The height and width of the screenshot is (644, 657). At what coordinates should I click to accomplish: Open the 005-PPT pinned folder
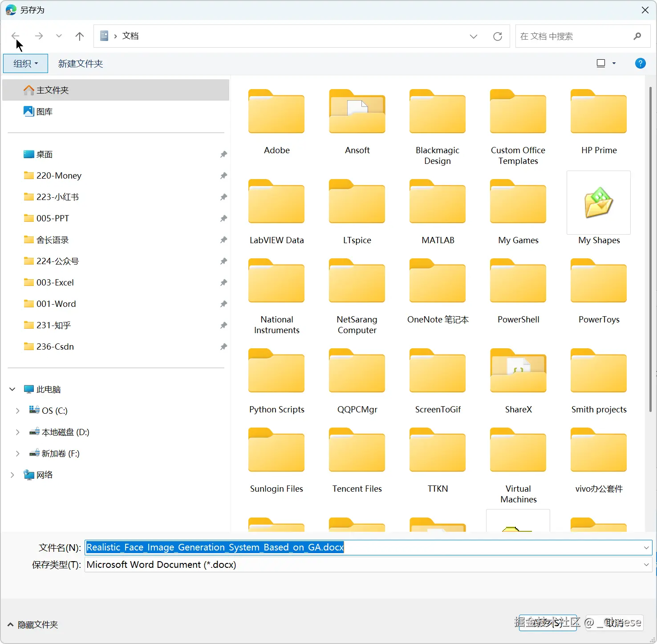(116, 218)
